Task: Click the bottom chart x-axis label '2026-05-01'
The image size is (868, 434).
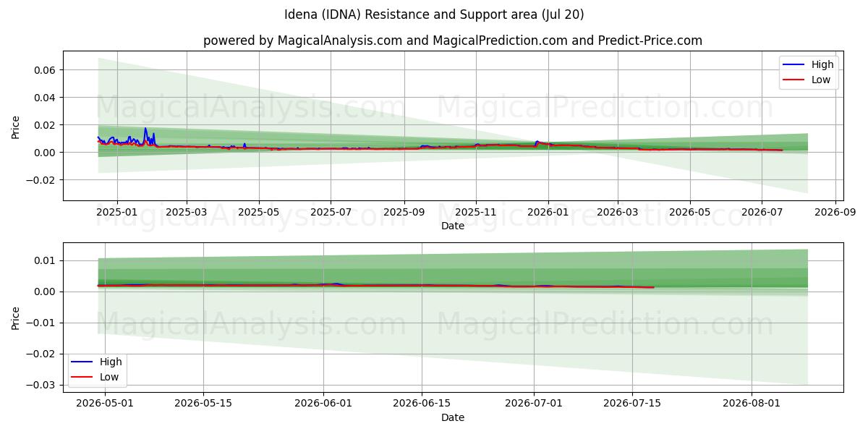Action: coord(105,404)
